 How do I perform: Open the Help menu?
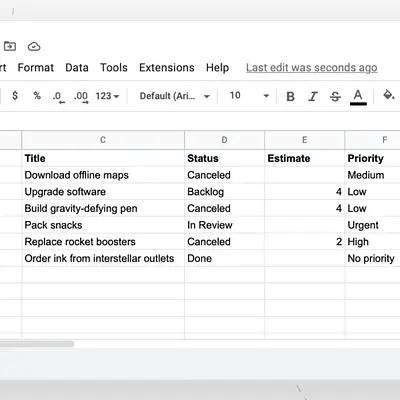coord(217,68)
